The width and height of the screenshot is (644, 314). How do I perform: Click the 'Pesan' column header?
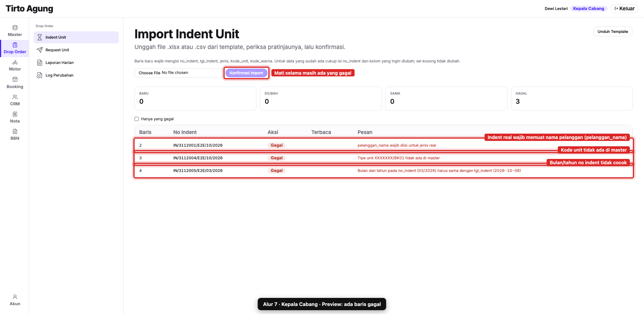click(365, 132)
